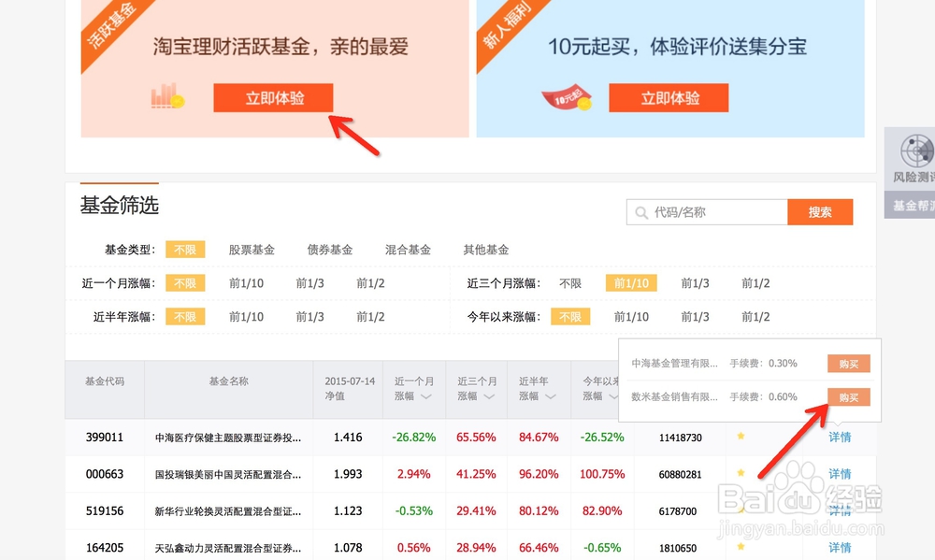Viewport: 935px width, 560px height.
Task: Select 不限 for 今年以来涨幅
Action: [570, 316]
